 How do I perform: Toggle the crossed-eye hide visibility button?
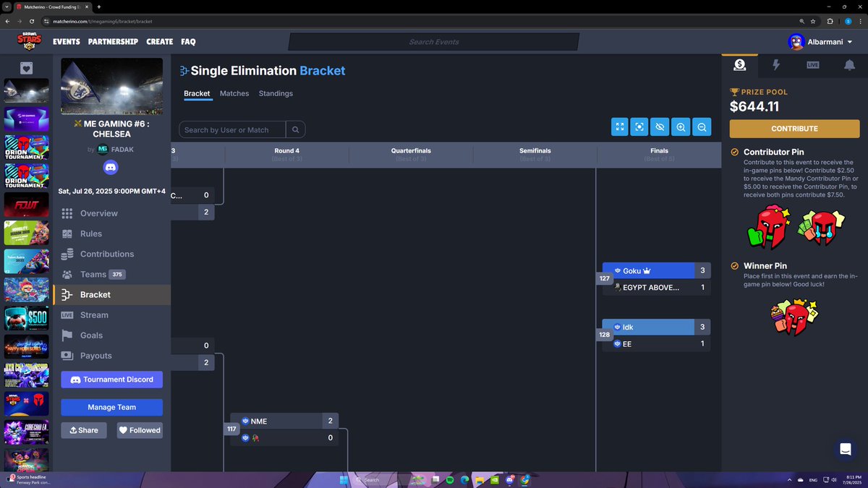[660, 127]
